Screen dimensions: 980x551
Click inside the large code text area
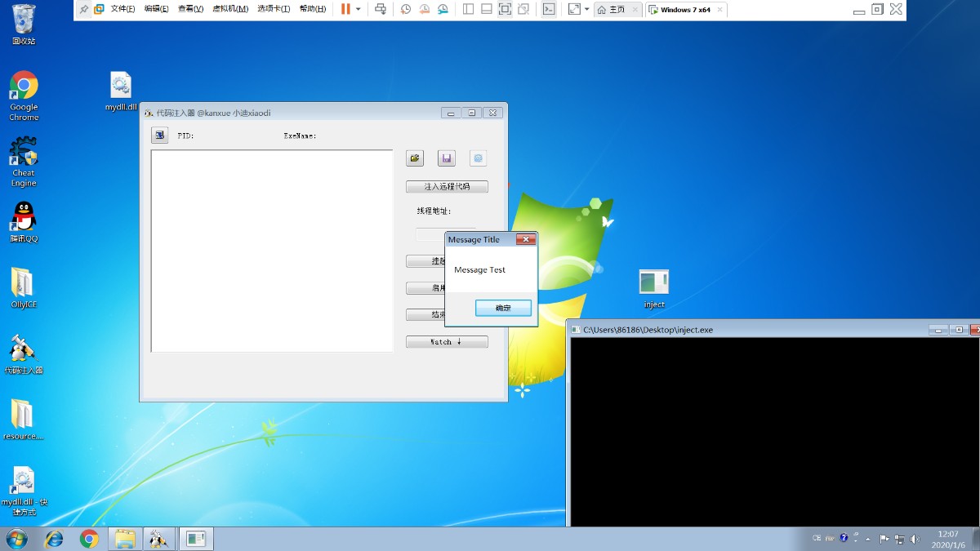272,251
